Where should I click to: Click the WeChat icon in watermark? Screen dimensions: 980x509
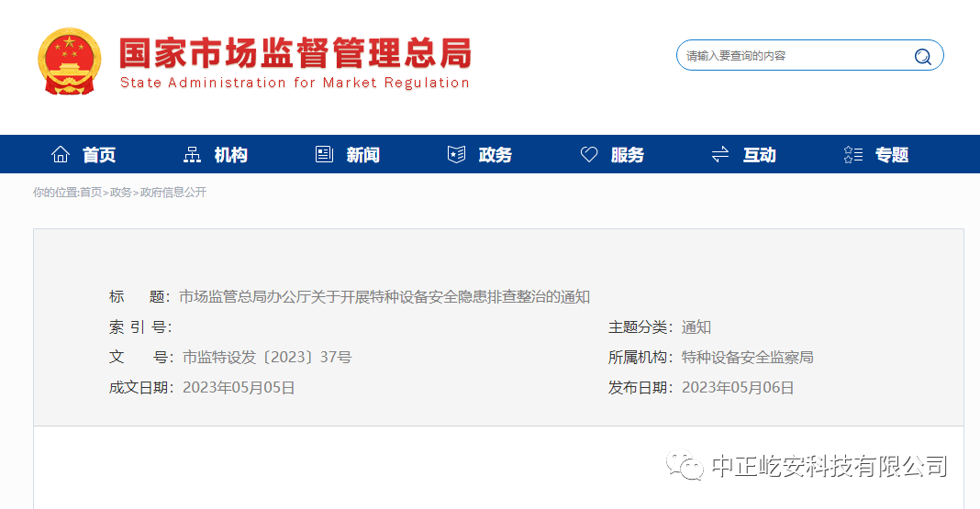pos(685,466)
